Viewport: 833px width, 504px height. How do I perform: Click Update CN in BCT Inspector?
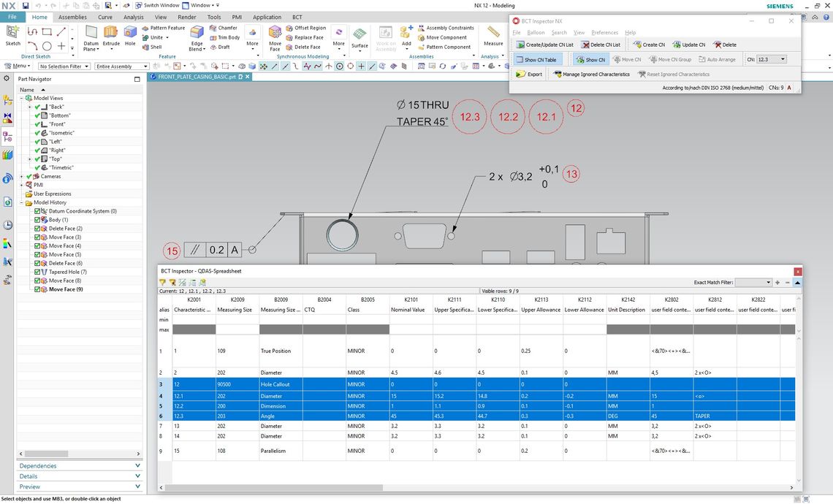689,45
